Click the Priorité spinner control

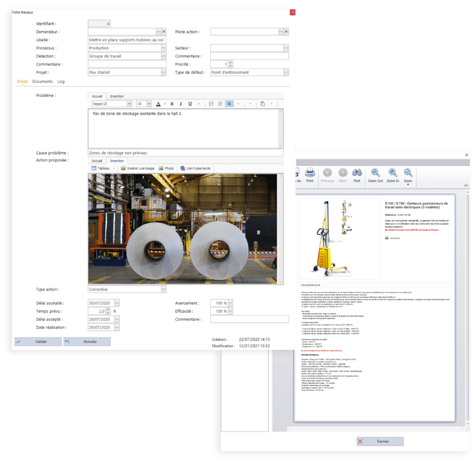[x=231, y=64]
